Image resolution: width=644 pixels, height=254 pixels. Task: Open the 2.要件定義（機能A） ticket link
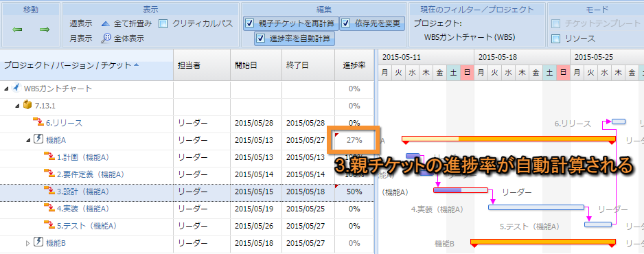(91, 174)
